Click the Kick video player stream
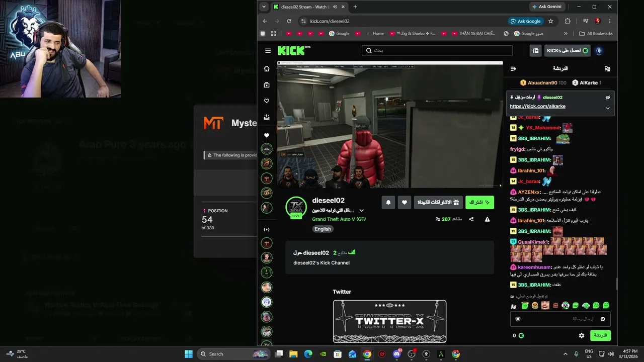Viewport: 644px width, 362px height. point(390,125)
